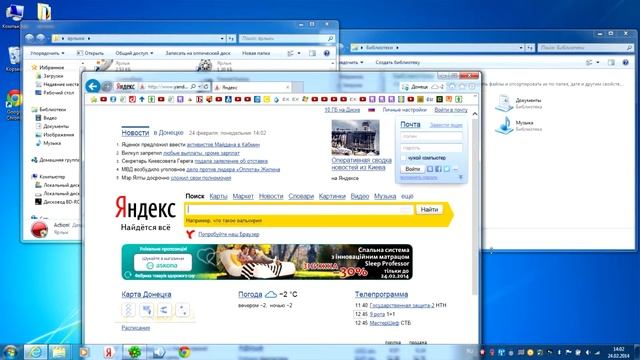Click the refresh icon in the address bar
The width and height of the screenshot is (640, 360).
click(206, 87)
